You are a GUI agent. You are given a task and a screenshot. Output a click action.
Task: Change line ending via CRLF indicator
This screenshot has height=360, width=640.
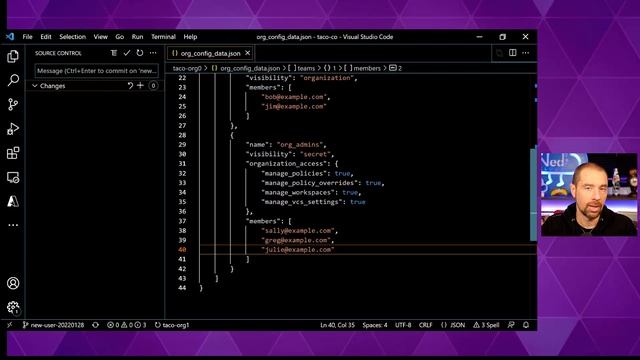point(425,325)
